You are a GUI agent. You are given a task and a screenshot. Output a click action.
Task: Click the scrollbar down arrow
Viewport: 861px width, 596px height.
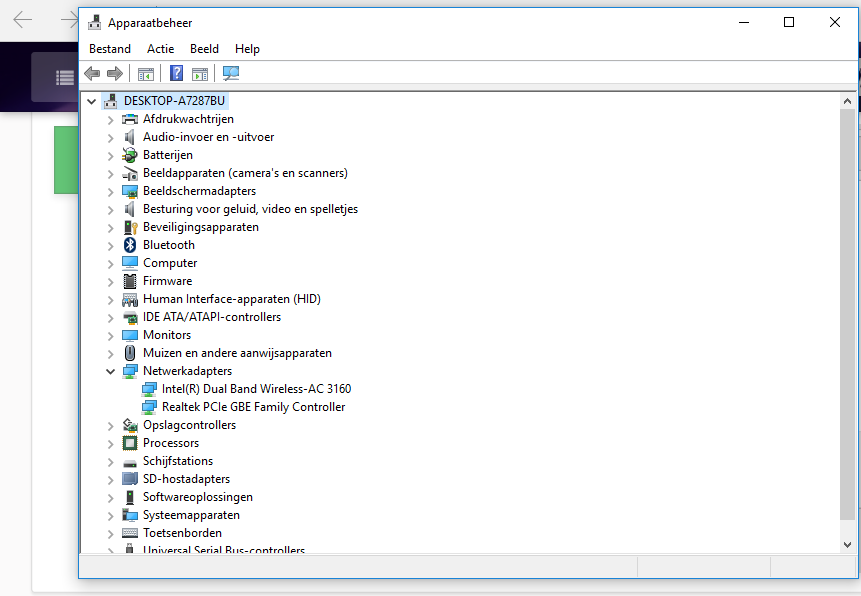[x=847, y=544]
